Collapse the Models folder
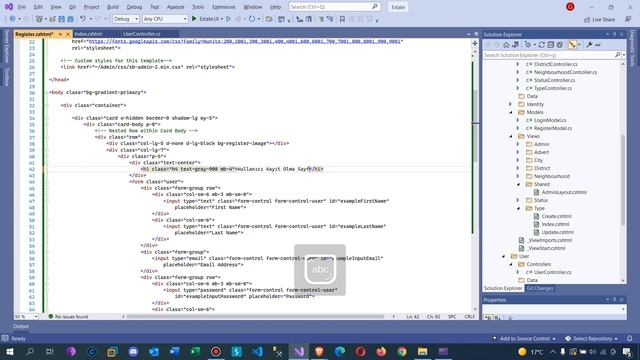Image resolution: width=640 pixels, height=360 pixels. point(510,112)
